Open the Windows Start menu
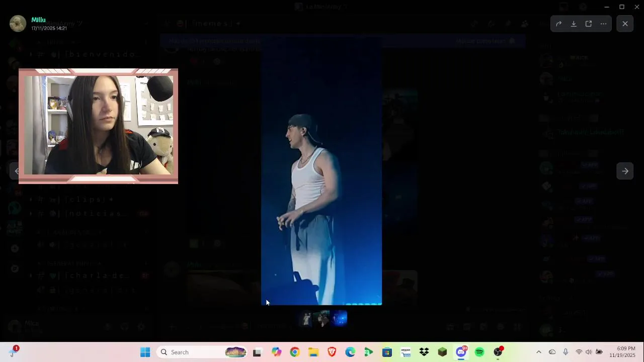 tap(145, 352)
